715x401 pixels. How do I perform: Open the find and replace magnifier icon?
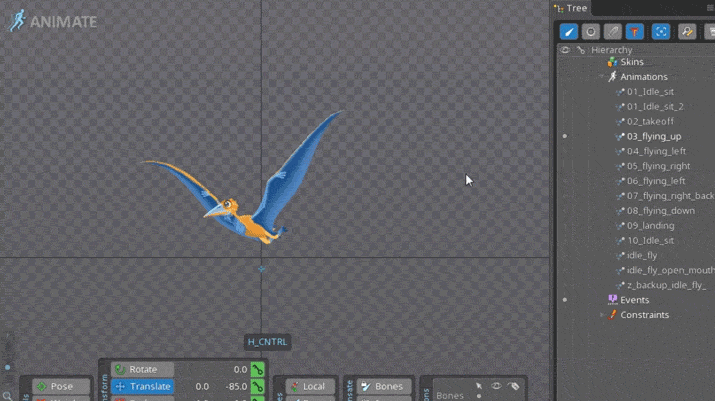(x=687, y=32)
